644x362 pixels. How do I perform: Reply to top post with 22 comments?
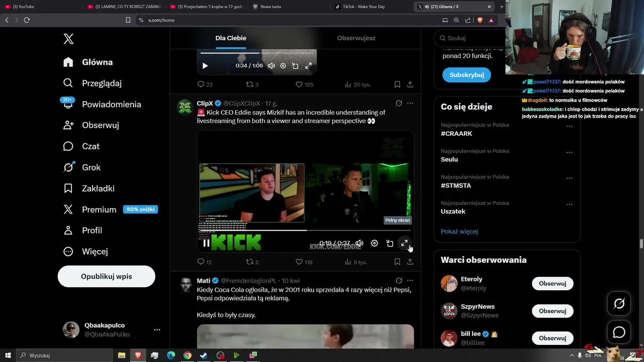[205, 84]
